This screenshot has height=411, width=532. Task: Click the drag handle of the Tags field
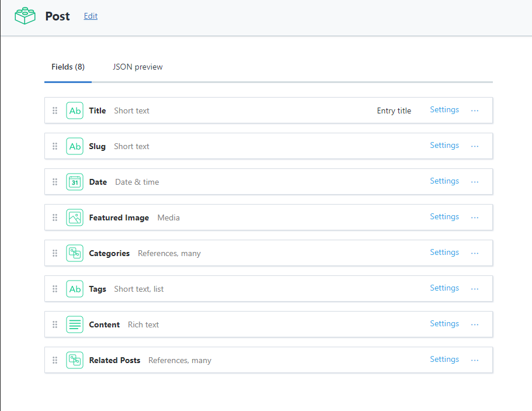(54, 288)
